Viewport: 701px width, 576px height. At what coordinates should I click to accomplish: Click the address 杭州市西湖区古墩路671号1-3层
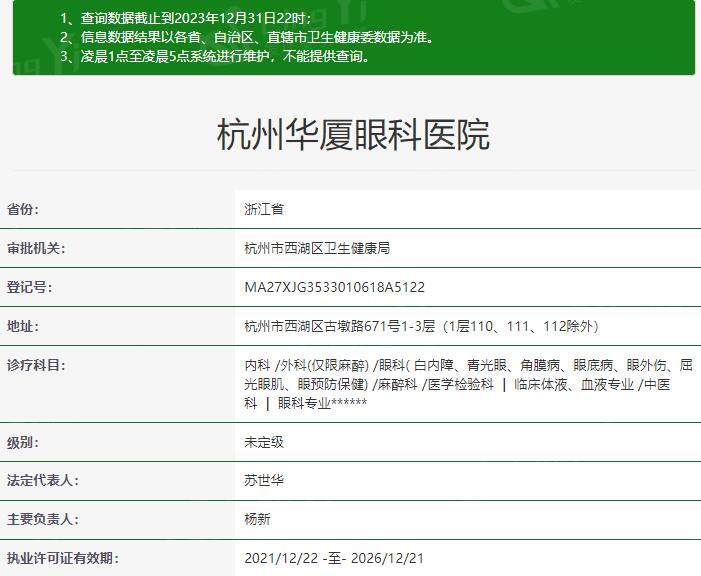coord(422,326)
